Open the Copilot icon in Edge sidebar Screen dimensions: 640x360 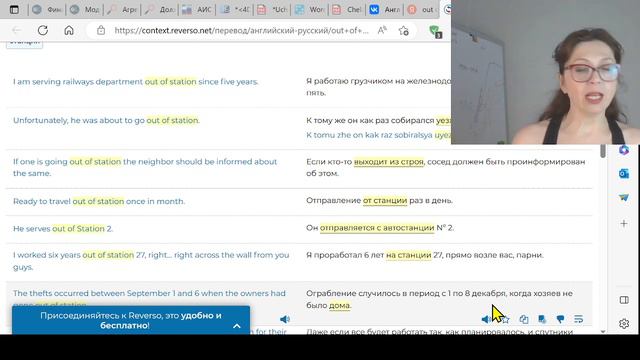(624, 150)
